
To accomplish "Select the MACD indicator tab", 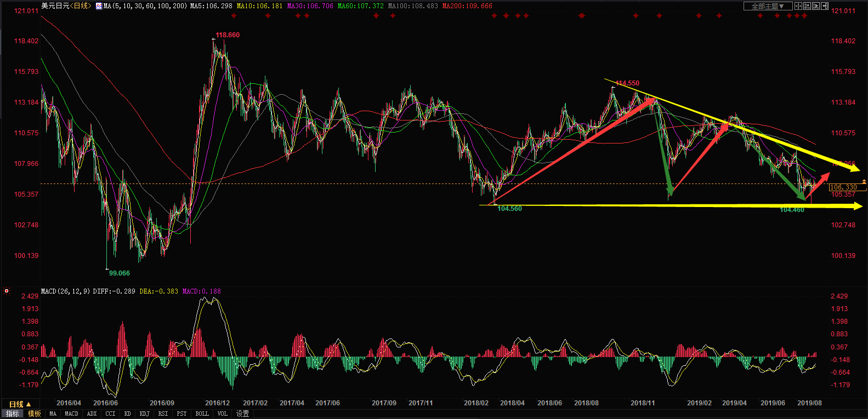I will 71,414.
